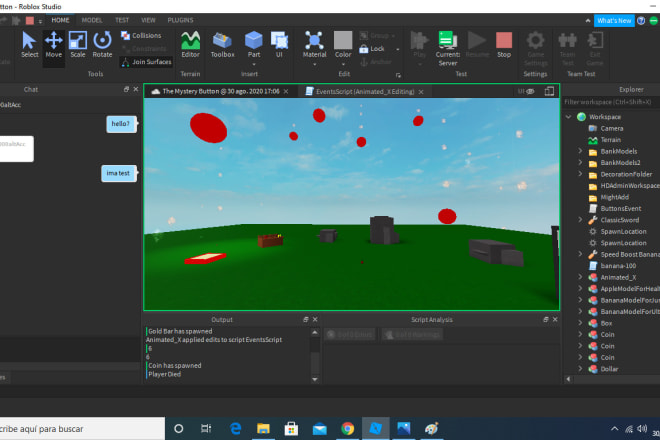Open the Part dropdown arrow
Image resolution: width=660 pixels, height=440 pixels.
tap(254, 64)
